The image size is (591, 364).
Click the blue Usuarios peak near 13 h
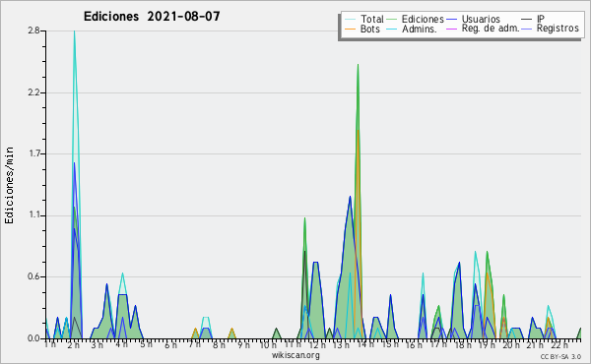350,197
